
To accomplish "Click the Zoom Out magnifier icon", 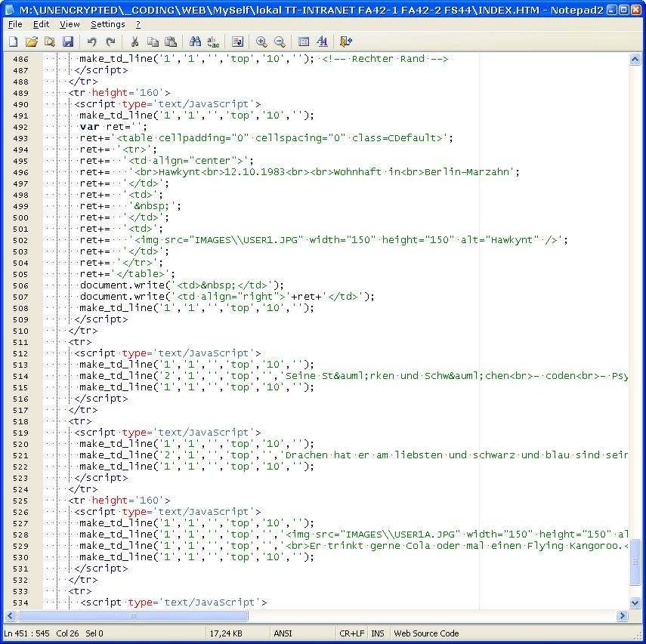I will pyautogui.click(x=280, y=42).
